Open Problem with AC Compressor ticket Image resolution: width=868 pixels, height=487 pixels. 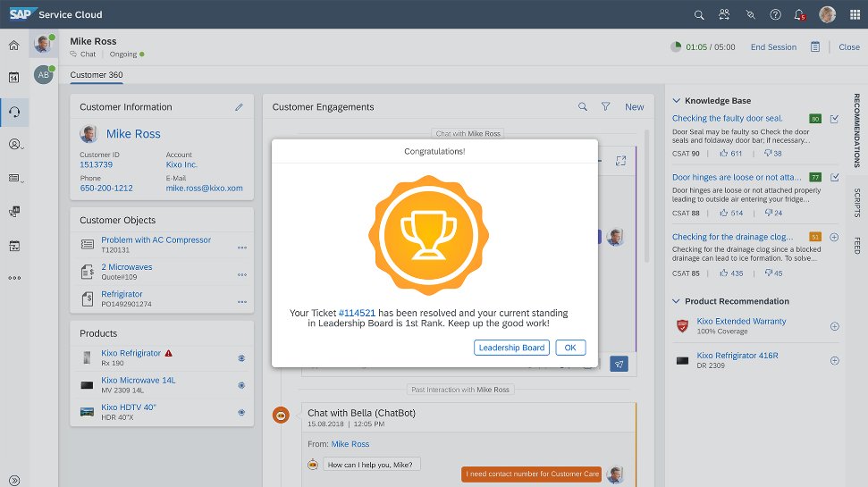(156, 240)
